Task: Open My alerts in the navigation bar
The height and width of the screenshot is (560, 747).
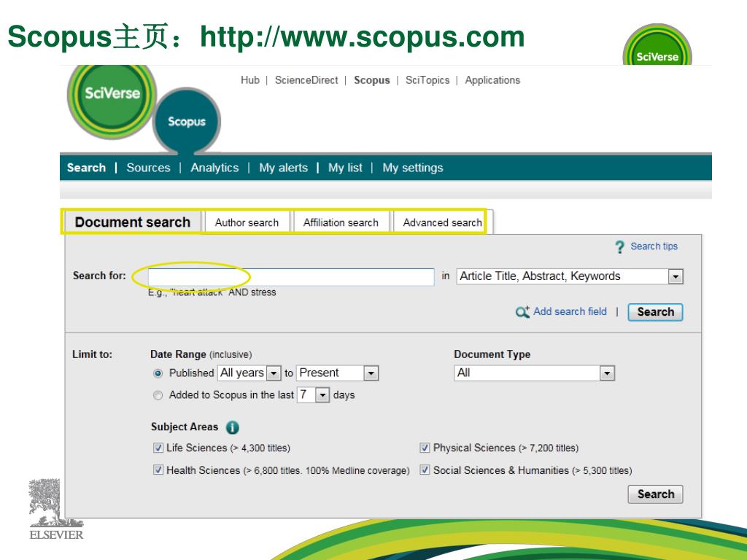Action: [x=284, y=168]
